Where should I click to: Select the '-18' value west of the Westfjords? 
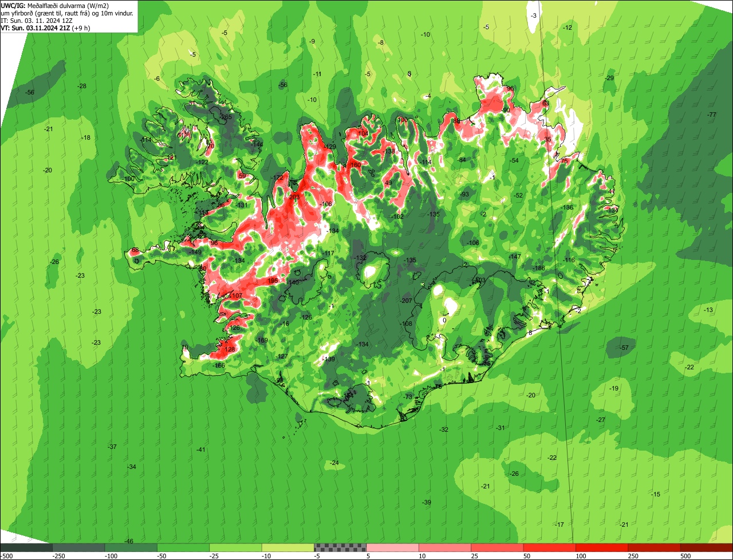pyautogui.click(x=86, y=137)
